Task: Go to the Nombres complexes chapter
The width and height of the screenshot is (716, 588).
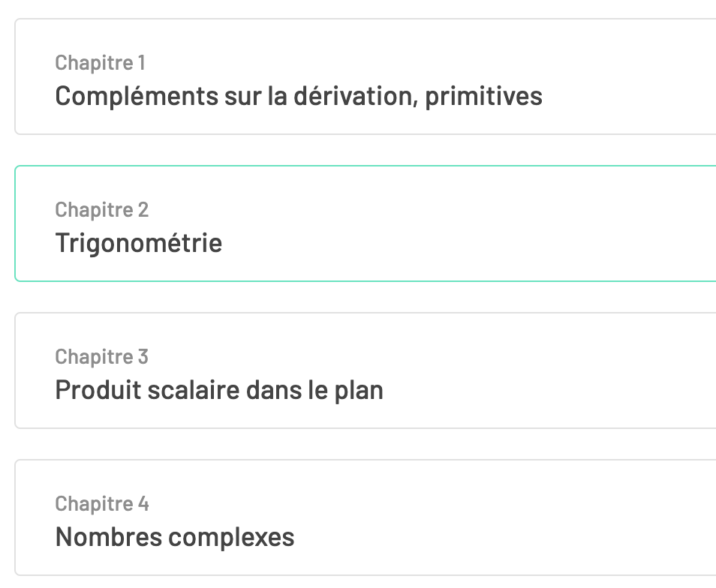Action: (x=175, y=537)
